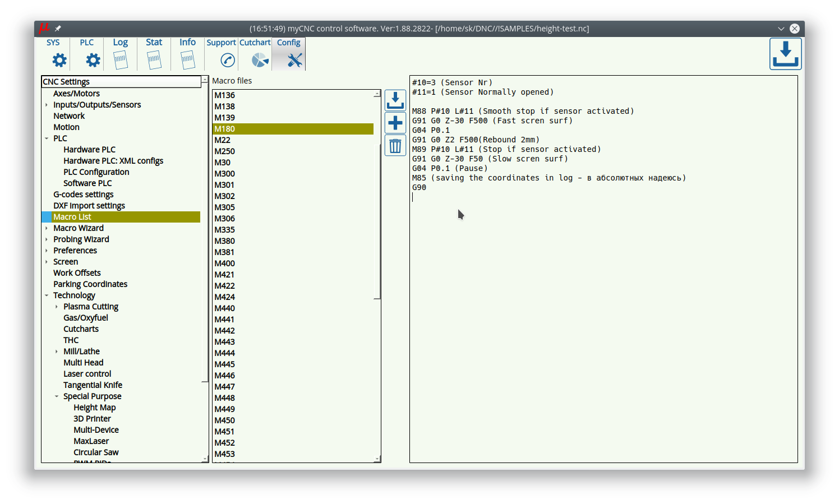Image resolution: width=839 pixels, height=504 pixels.
Task: Collapse the PLC tree node
Action: coord(47,138)
